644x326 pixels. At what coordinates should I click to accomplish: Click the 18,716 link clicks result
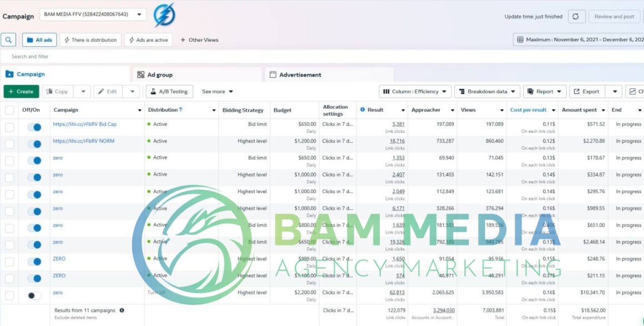click(x=397, y=141)
